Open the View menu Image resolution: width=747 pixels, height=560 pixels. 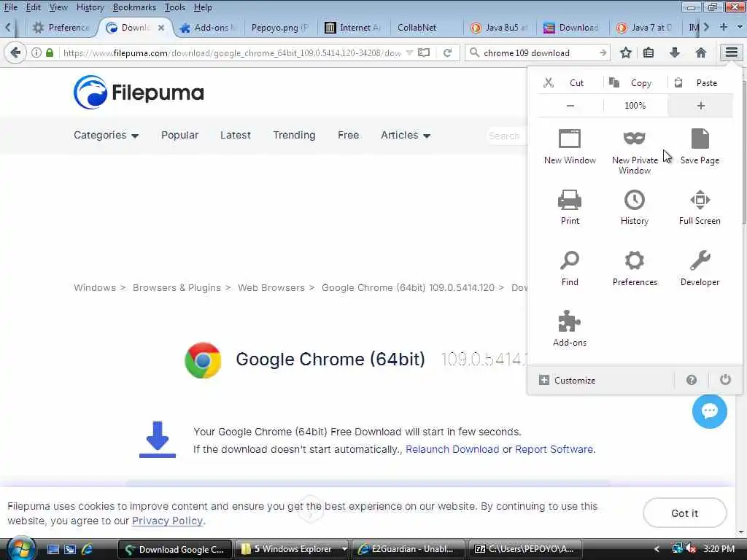[x=58, y=7]
